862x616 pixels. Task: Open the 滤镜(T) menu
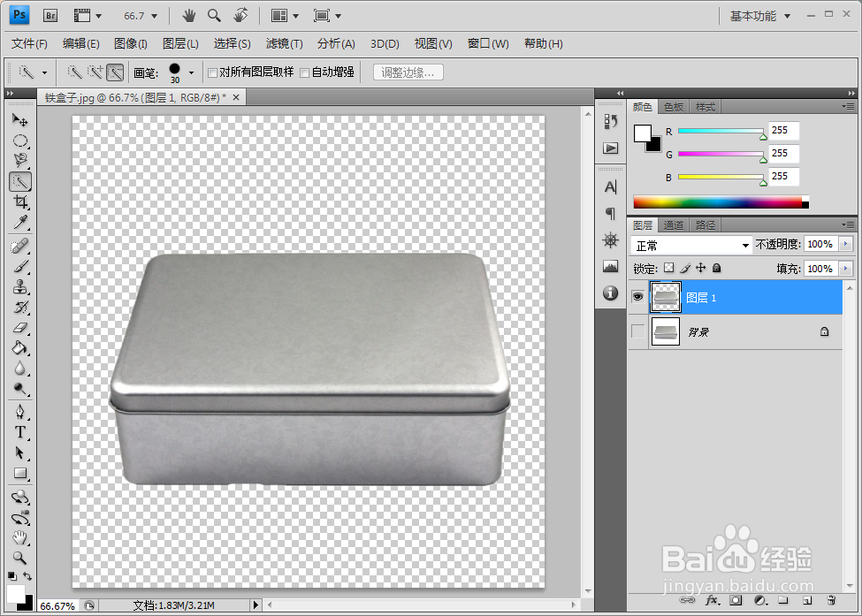tap(284, 43)
